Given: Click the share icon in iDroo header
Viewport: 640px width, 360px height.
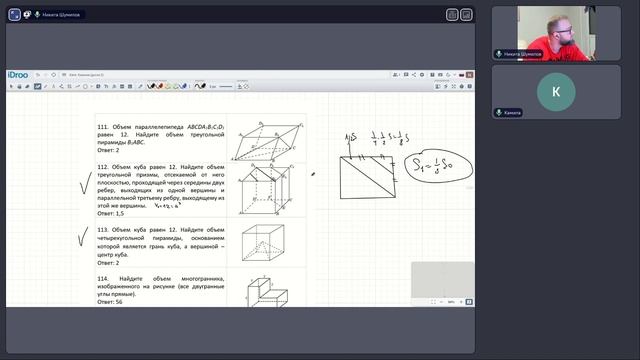Looking at the screenshot, I should point(414,75).
